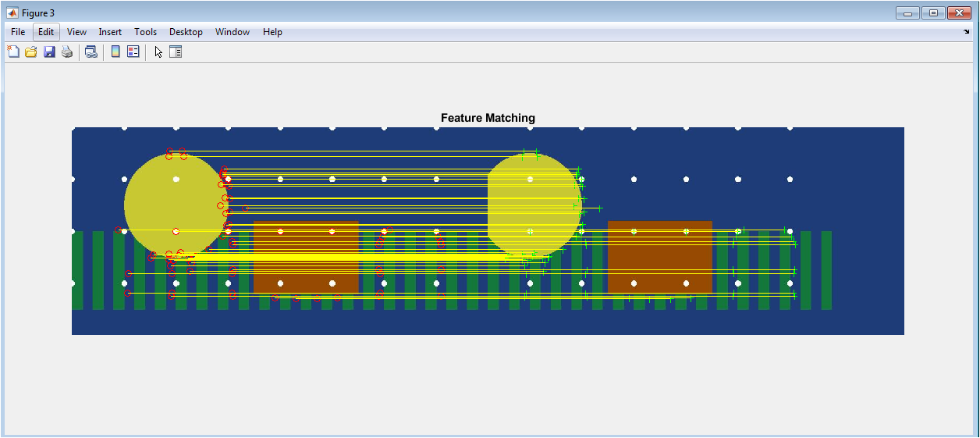
Task: Toggle the Edit Plot arrow tool
Action: [158, 52]
